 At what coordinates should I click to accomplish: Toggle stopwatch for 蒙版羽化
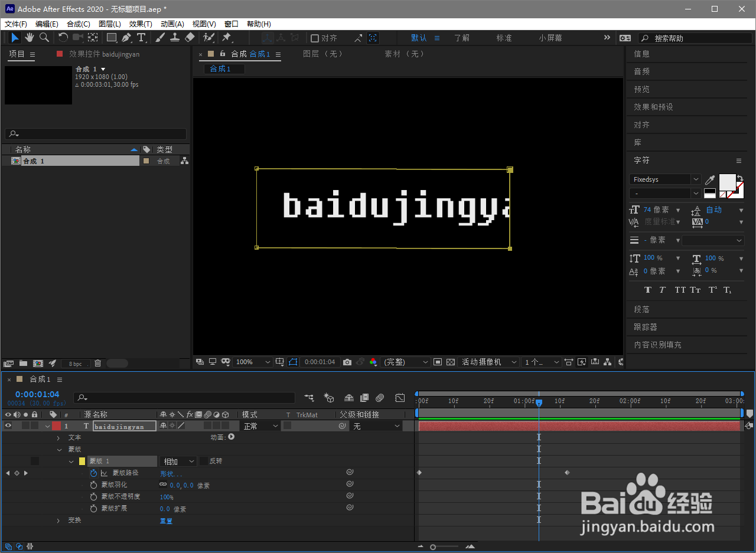coord(93,485)
